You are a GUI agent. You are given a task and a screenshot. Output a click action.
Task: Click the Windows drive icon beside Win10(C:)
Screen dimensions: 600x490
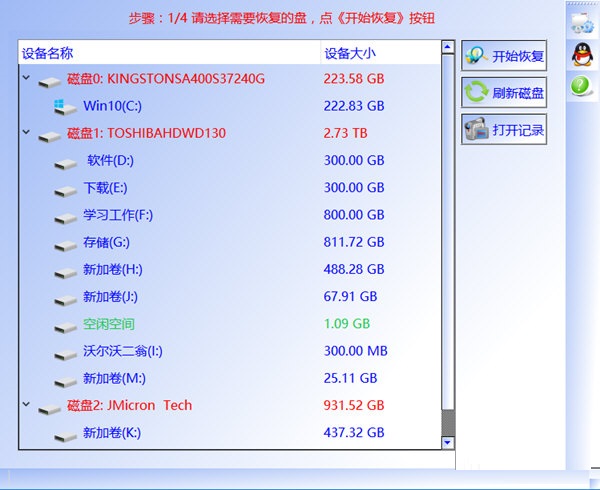click(x=65, y=107)
